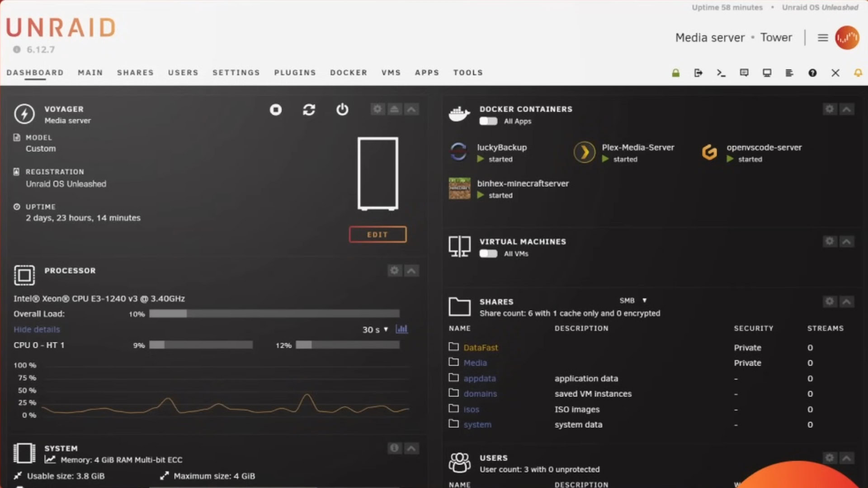
Task: Click the logout icon in top toolbar
Action: point(698,73)
